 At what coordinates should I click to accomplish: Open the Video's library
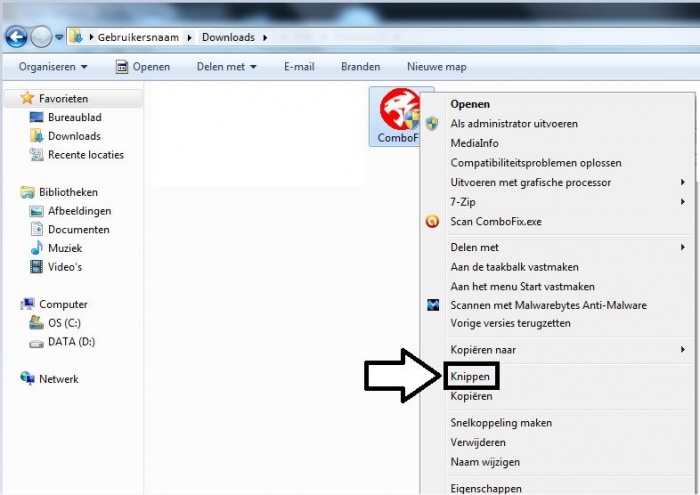click(65, 267)
